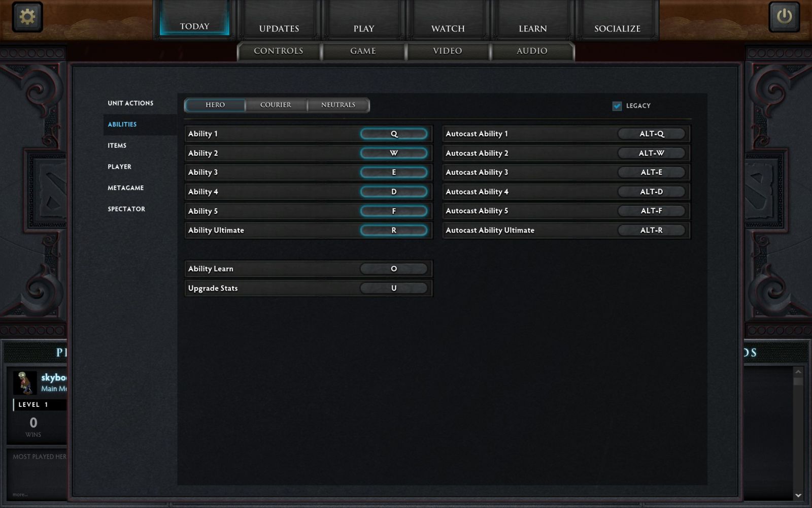Viewport: 812px width, 508px height.
Task: Open Metagame keybind category
Action: point(126,188)
